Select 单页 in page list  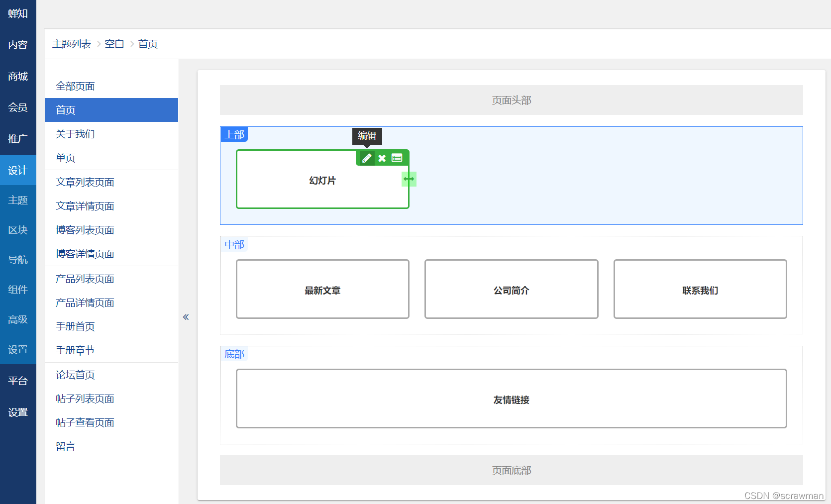click(x=111, y=158)
